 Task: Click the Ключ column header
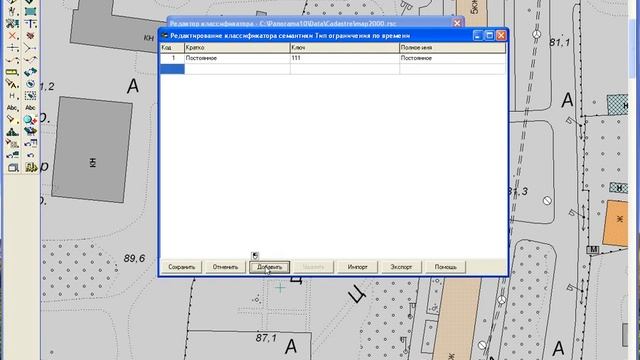tap(344, 48)
